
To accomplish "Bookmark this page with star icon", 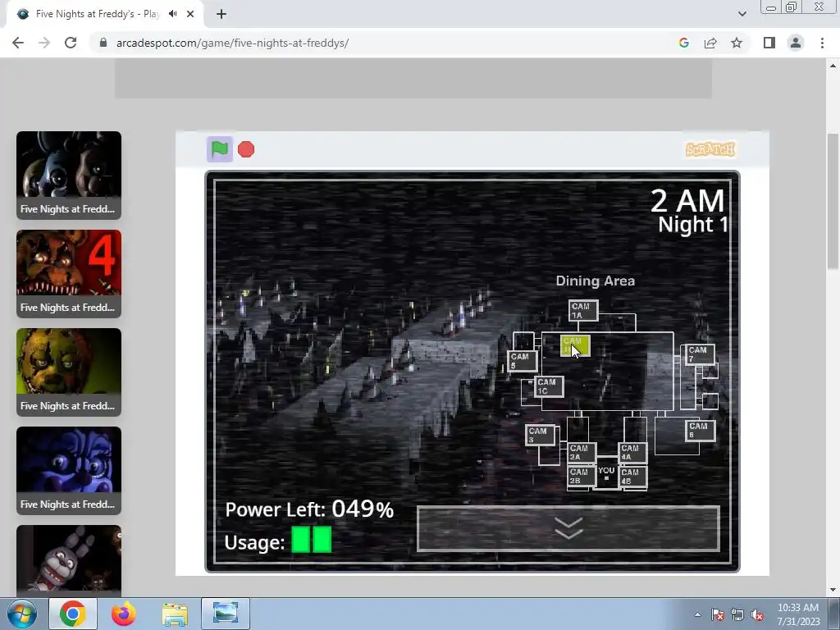I will pos(737,43).
